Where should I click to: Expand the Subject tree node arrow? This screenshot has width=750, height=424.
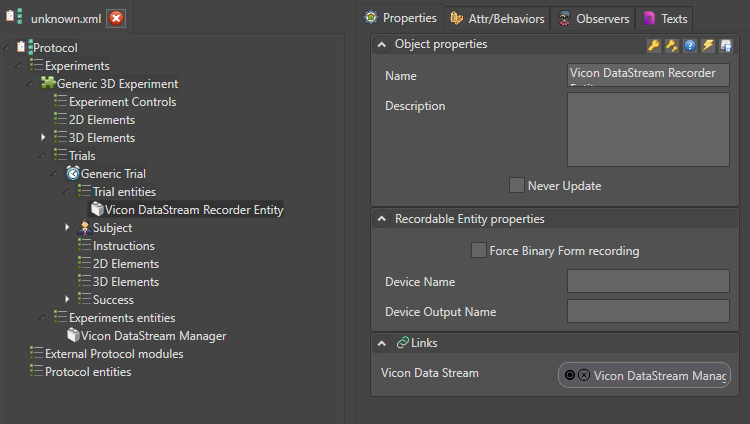(67, 228)
